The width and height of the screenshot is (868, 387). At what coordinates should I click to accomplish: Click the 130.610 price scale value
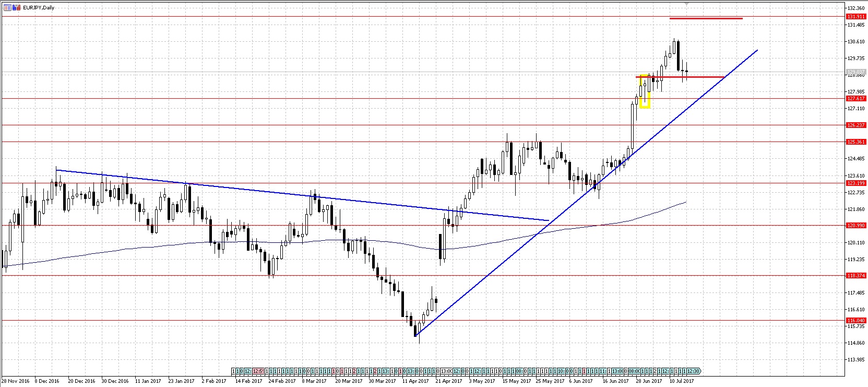pos(857,42)
